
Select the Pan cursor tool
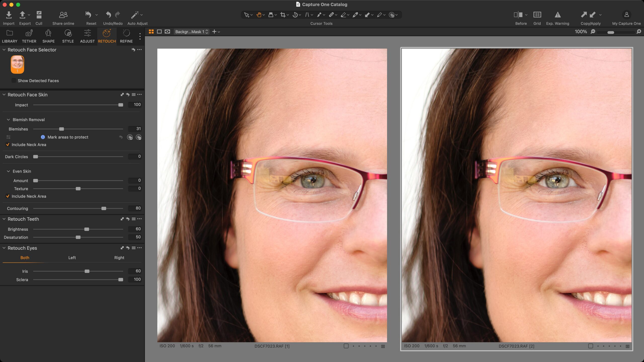(x=259, y=15)
